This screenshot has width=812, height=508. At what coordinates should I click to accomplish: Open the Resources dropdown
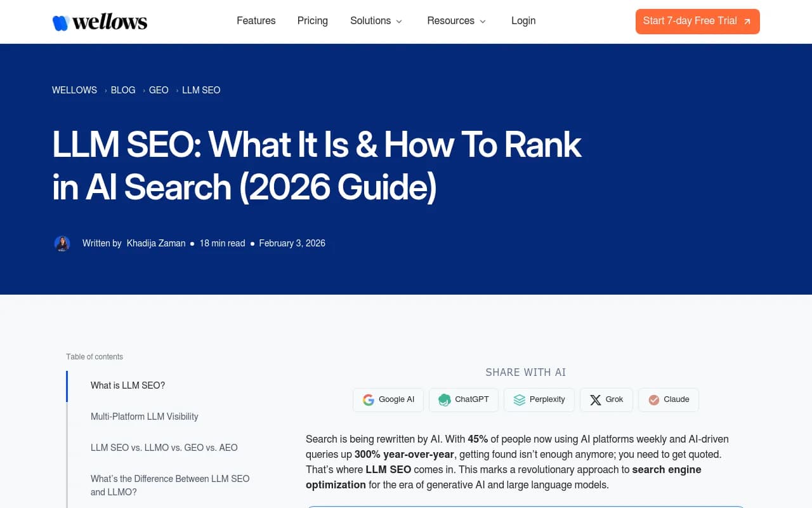pyautogui.click(x=456, y=21)
